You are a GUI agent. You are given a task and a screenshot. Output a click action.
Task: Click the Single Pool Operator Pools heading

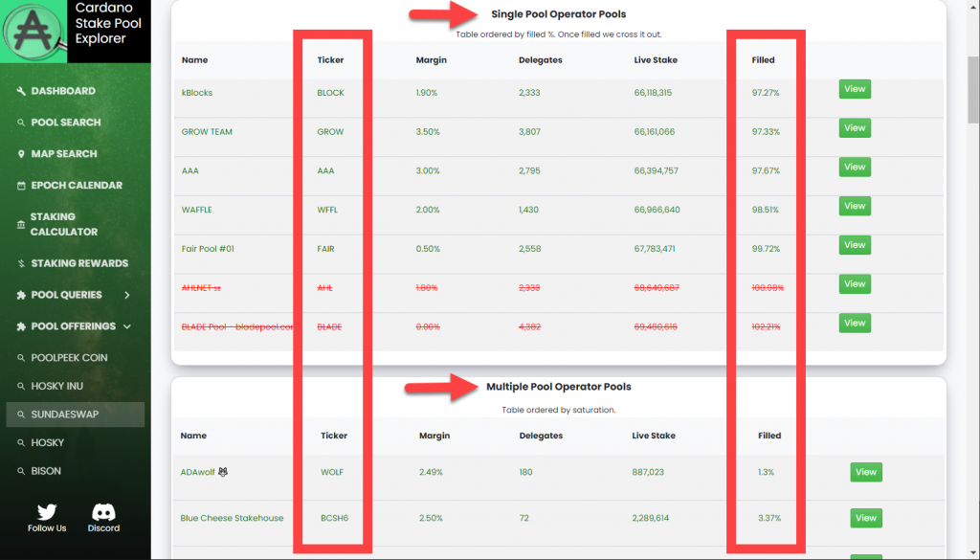[x=559, y=14]
